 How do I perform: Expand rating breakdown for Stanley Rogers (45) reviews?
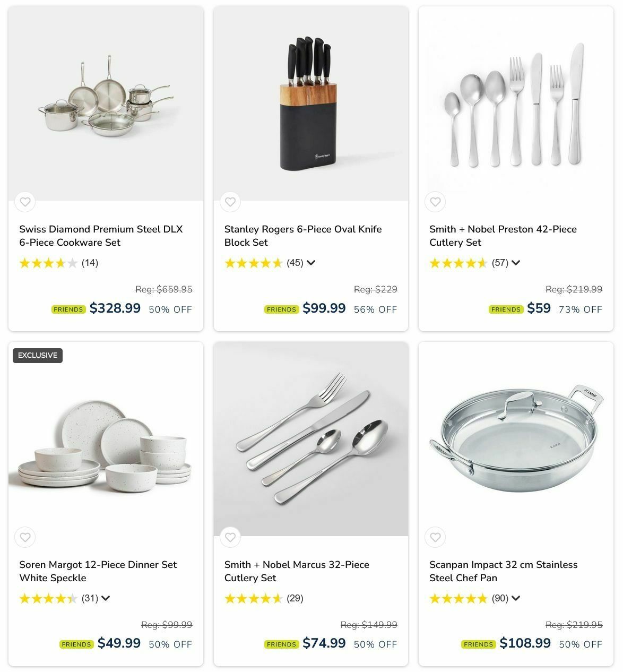tap(311, 263)
